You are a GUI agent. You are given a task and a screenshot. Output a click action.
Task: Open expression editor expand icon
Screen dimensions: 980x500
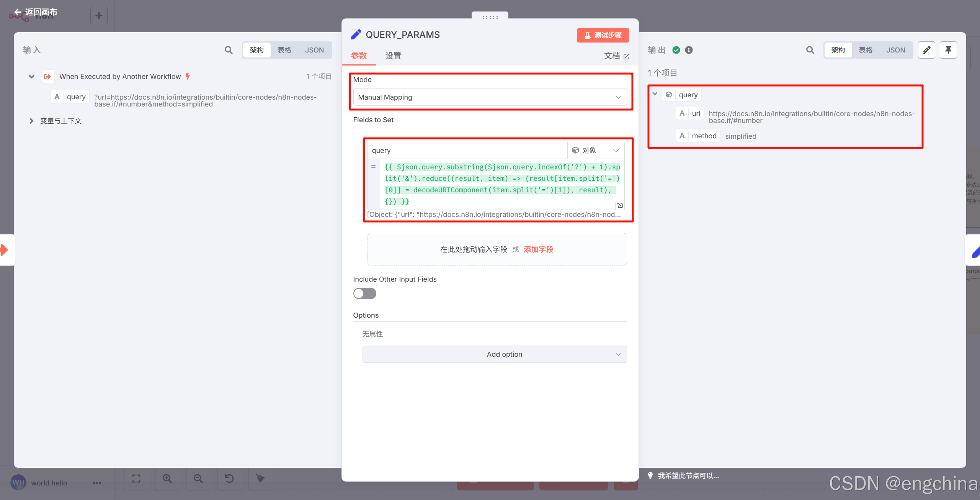coord(620,205)
